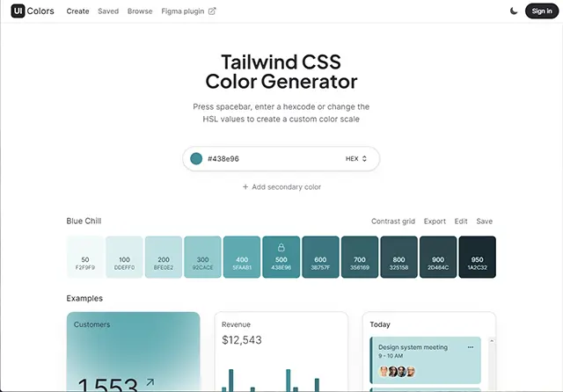Click the Today card title
This screenshot has width=563, height=392.
[380, 324]
